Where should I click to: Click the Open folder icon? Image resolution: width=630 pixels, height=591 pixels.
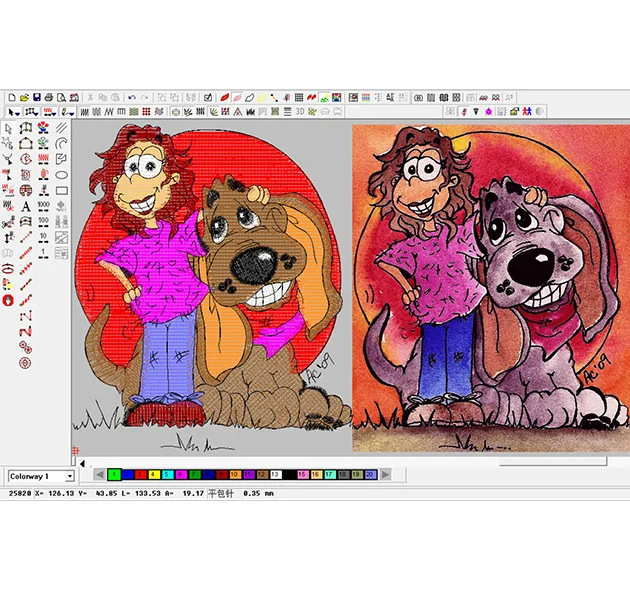coord(24,97)
